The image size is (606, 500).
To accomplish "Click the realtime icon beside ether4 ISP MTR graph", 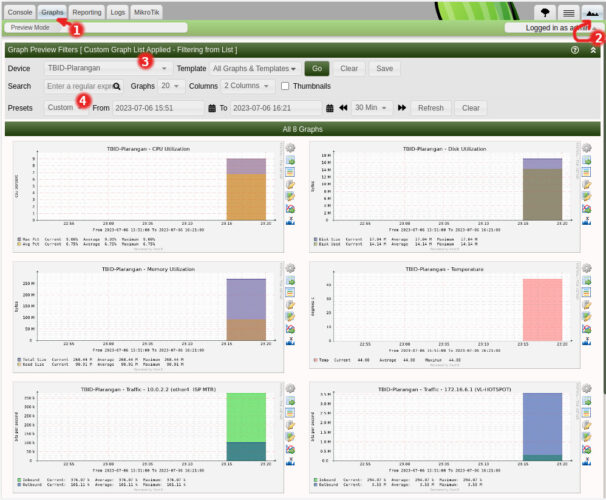I will point(290,449).
